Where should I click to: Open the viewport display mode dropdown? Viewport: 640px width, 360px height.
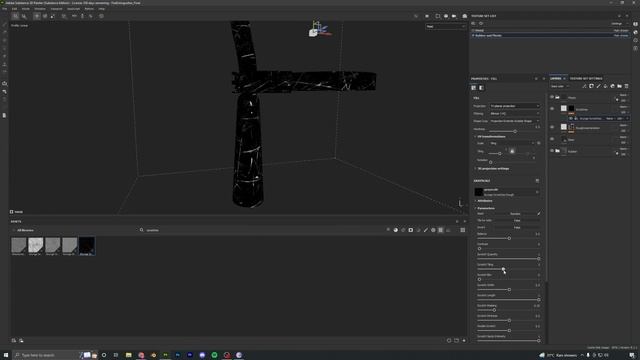tap(445, 27)
